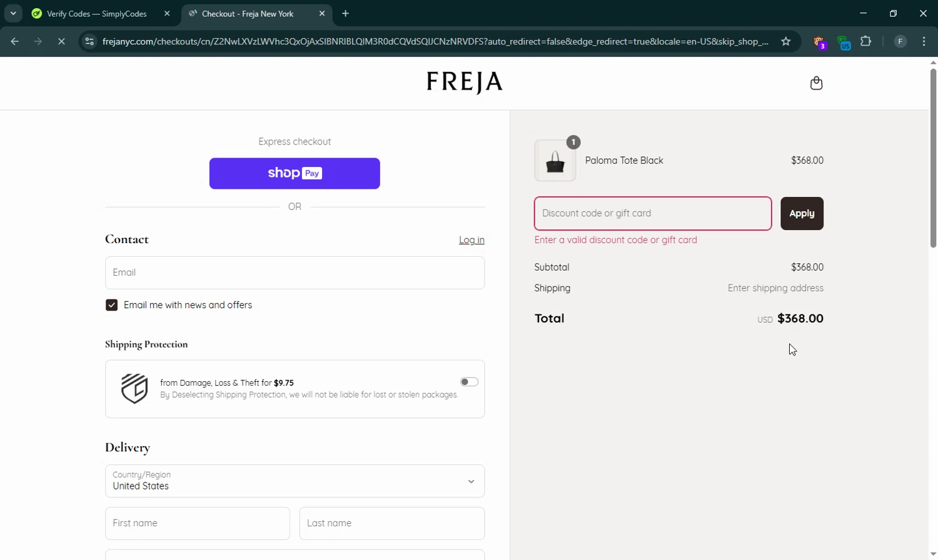Stop loading the page
This screenshot has width=938, height=560.
61,42
